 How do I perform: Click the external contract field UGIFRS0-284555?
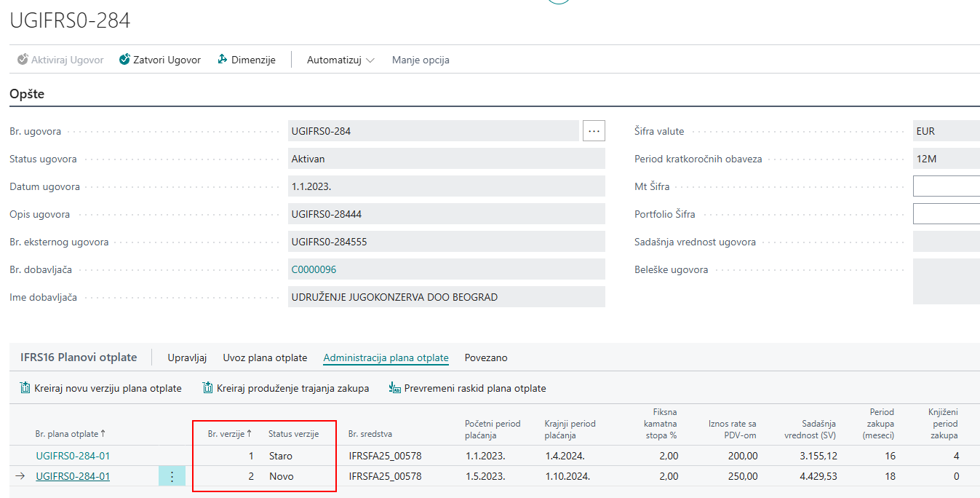point(447,242)
